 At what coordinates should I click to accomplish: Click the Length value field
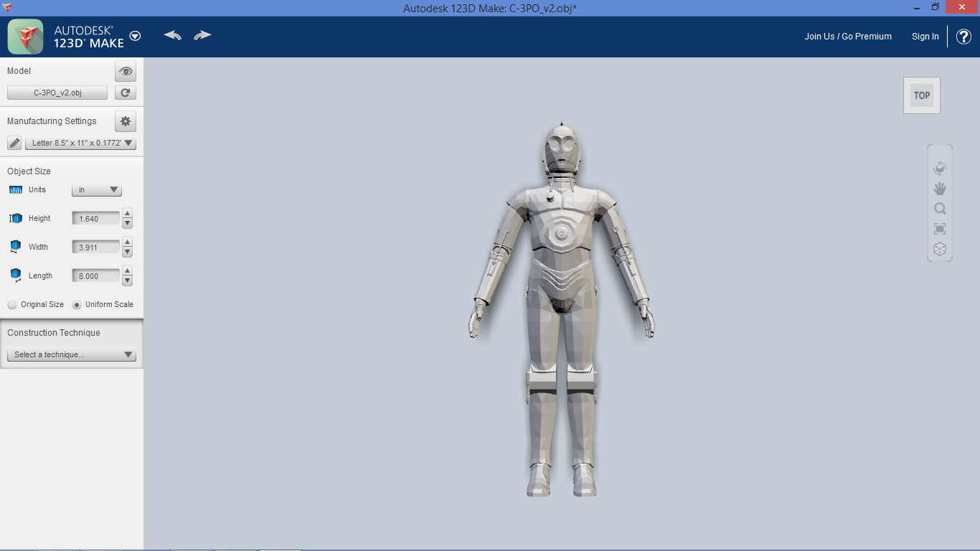point(96,275)
